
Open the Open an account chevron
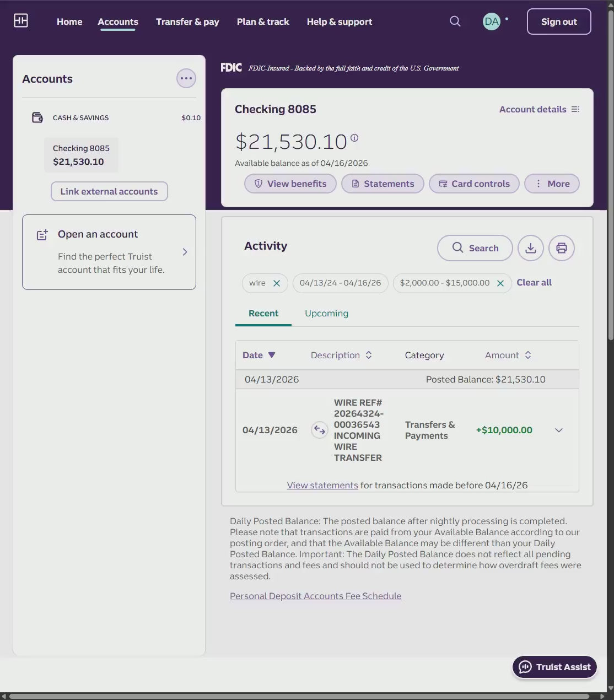[185, 252]
